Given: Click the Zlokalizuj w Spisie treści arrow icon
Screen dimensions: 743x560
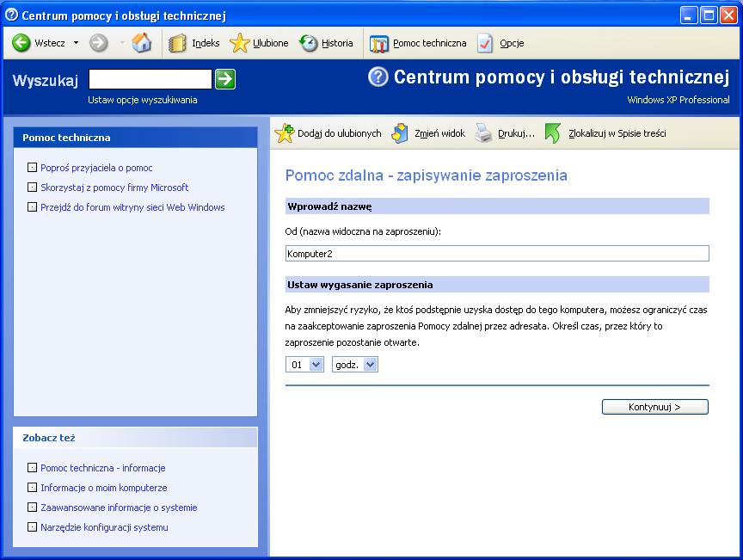Looking at the screenshot, I should [552, 133].
